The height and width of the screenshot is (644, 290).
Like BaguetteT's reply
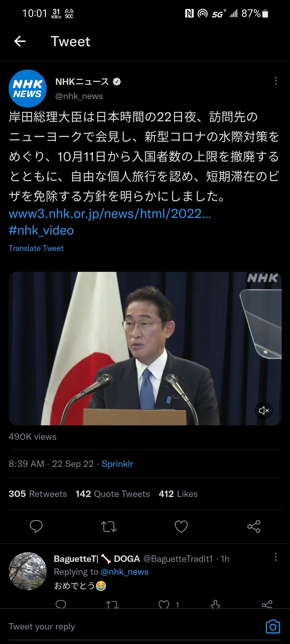tap(164, 605)
